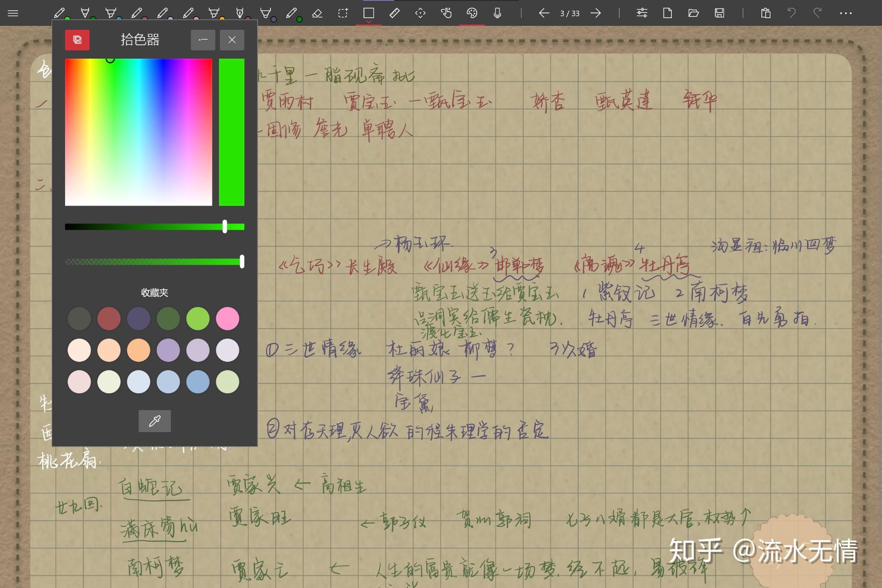This screenshot has height=588, width=882.
Task: Open the more options menu
Action: [x=846, y=13]
